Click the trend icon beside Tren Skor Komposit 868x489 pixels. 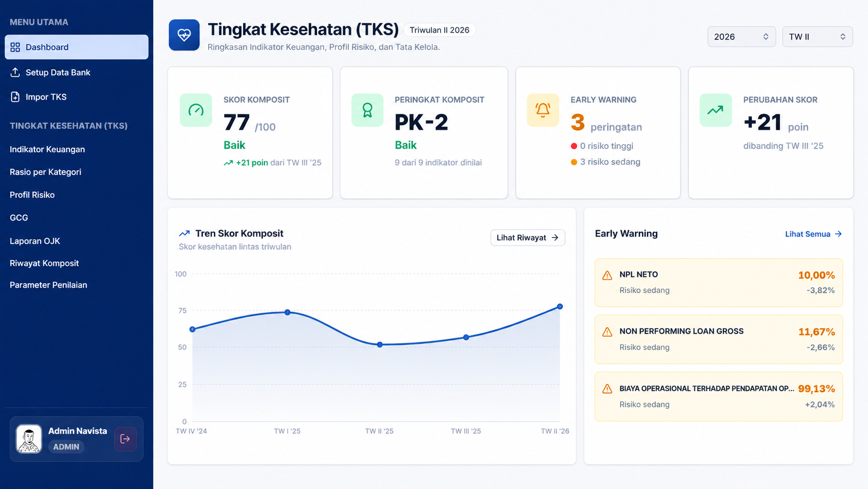tap(184, 233)
